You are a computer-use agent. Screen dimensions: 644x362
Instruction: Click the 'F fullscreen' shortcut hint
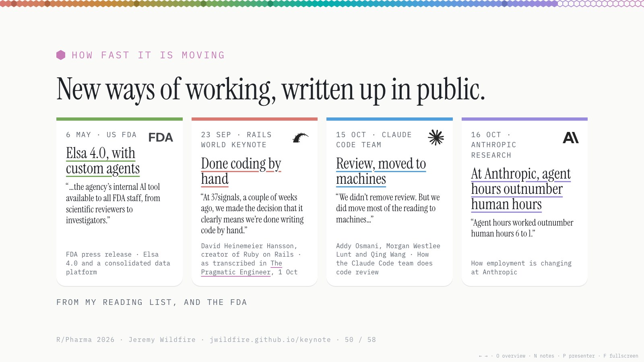click(x=621, y=356)
